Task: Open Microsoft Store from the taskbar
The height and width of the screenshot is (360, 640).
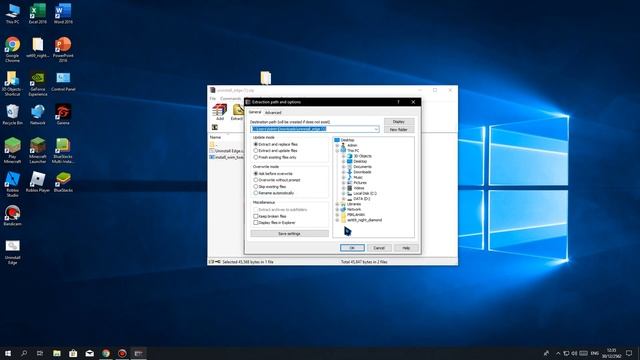Action: pos(73,353)
